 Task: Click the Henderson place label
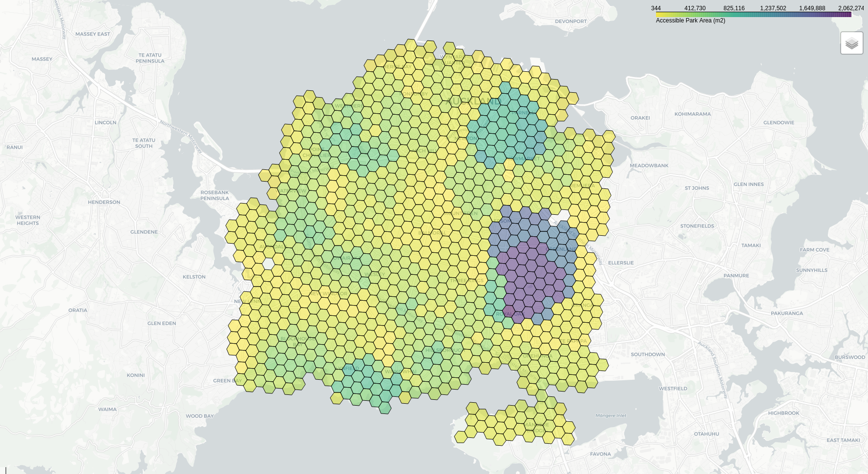(104, 202)
